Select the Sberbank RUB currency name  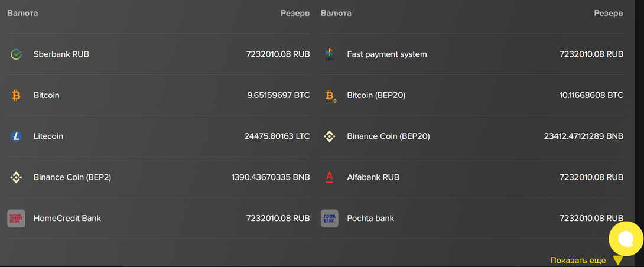click(61, 54)
